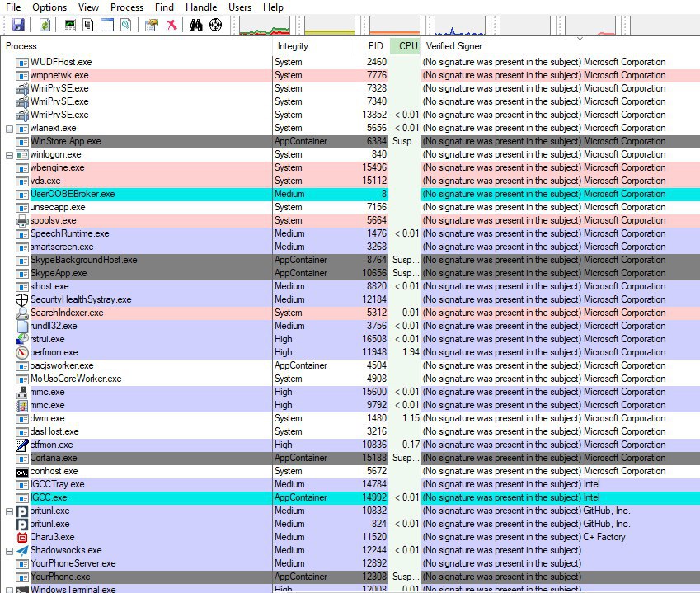Select the SkypeBackgroundHost.exe row
Image resolution: width=700 pixels, height=593 pixels.
pos(350,261)
